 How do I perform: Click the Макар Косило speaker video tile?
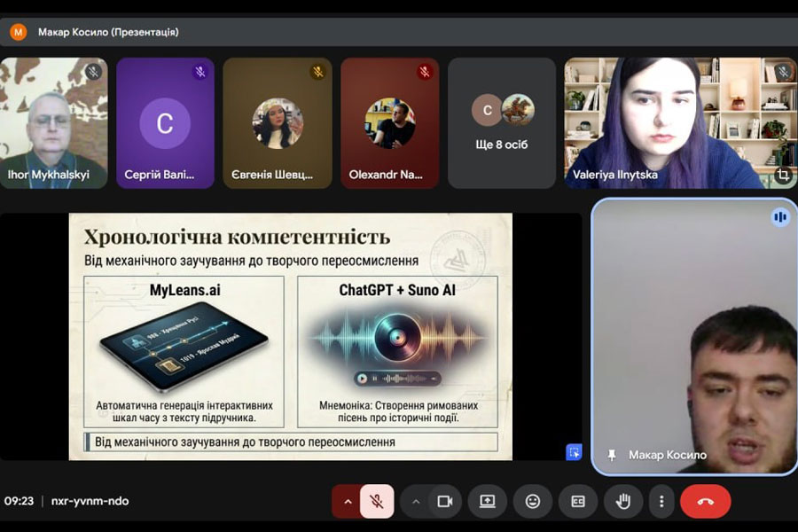coord(694,337)
